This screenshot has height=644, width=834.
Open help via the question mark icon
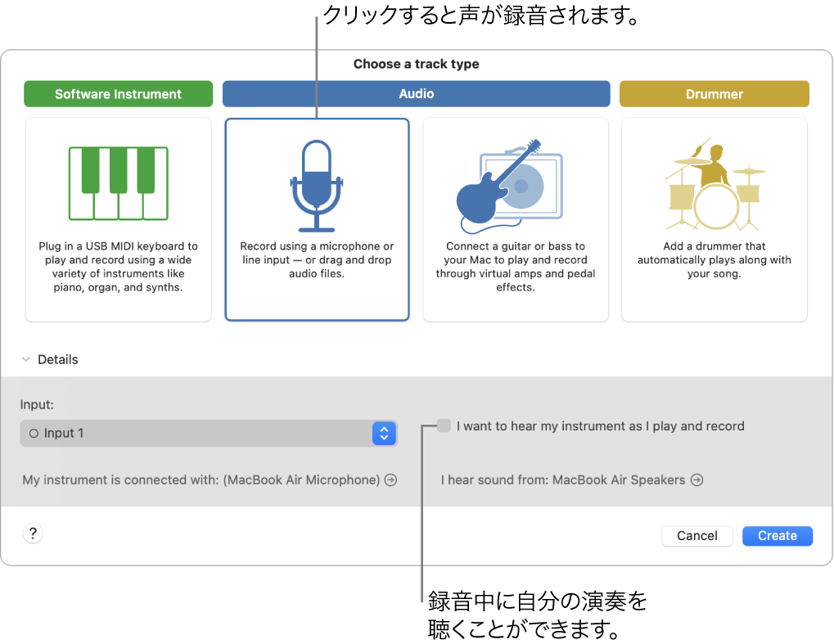32,533
